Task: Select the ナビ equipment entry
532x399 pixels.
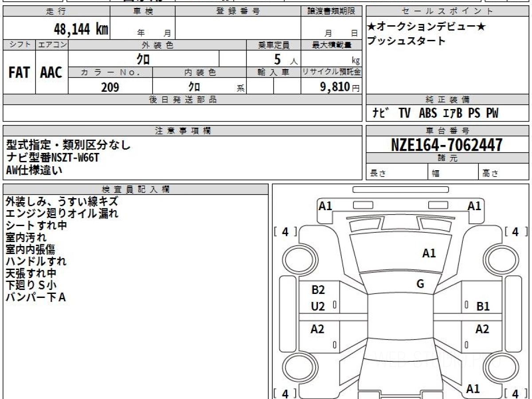Action: point(380,113)
